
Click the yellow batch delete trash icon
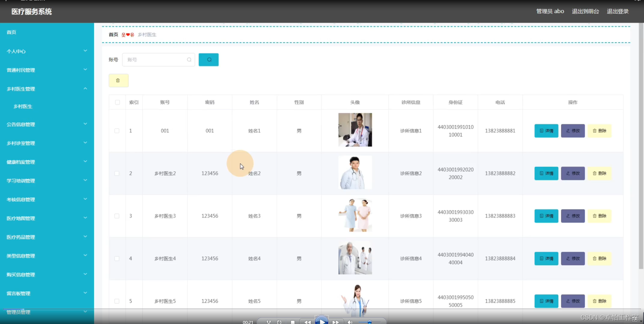point(118,80)
